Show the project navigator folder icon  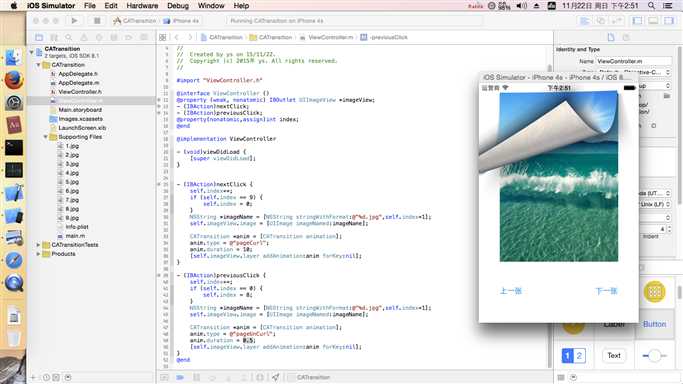point(39,37)
